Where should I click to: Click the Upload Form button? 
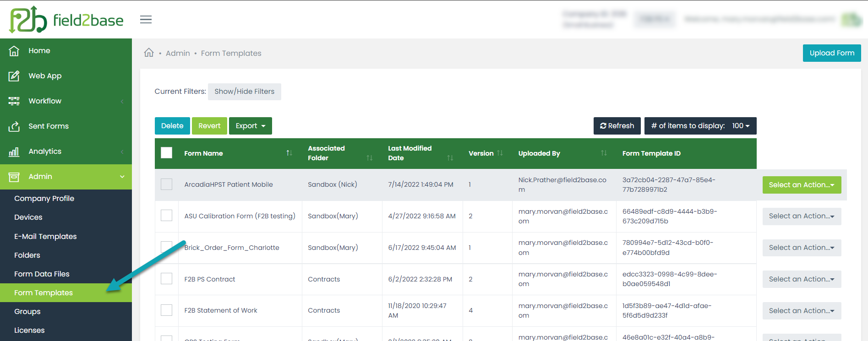[832, 53]
